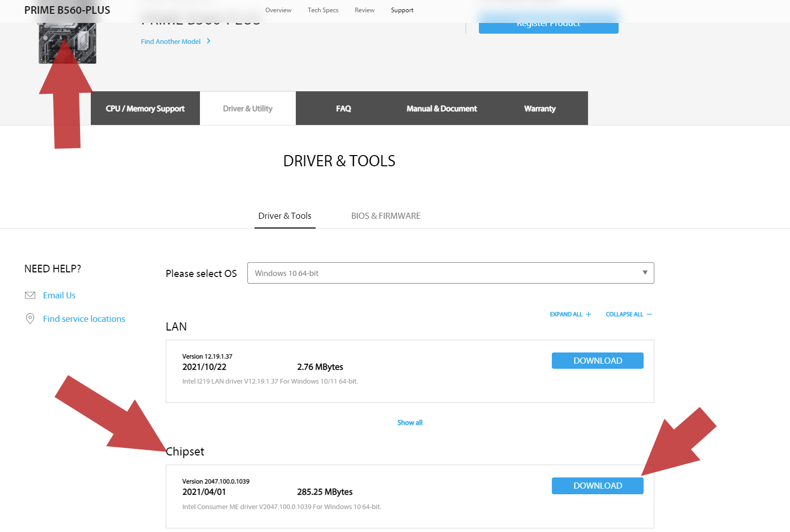The image size is (790, 532).
Task: Download the Intel I219 LAN driver
Action: click(598, 361)
